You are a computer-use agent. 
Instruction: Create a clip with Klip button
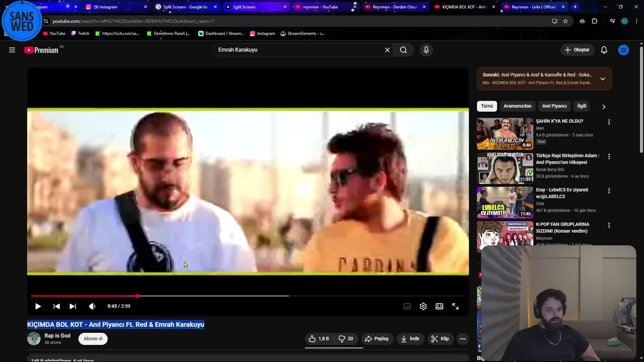pyautogui.click(x=440, y=339)
